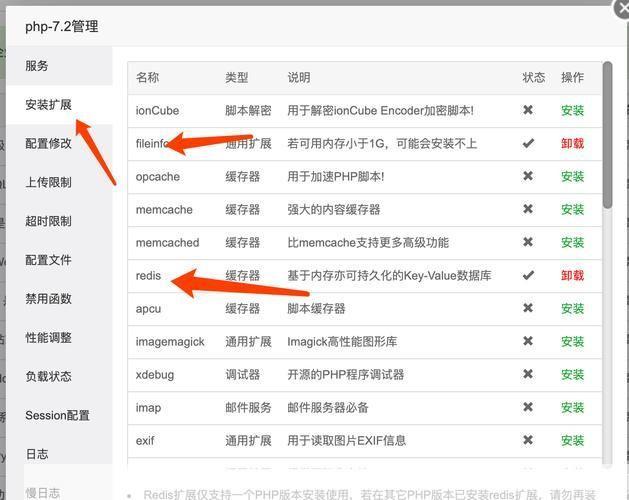Click the 状态 column header
Image resolution: width=629 pixels, height=500 pixels.
pos(534,77)
